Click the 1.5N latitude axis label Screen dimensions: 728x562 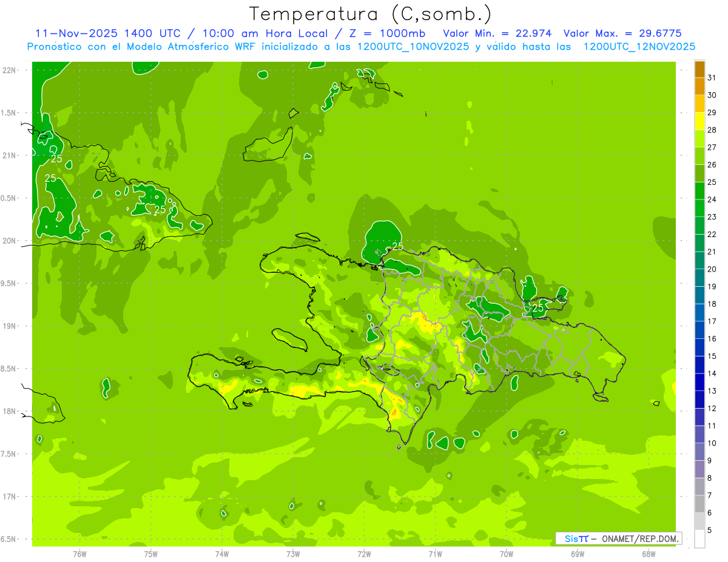(8, 113)
